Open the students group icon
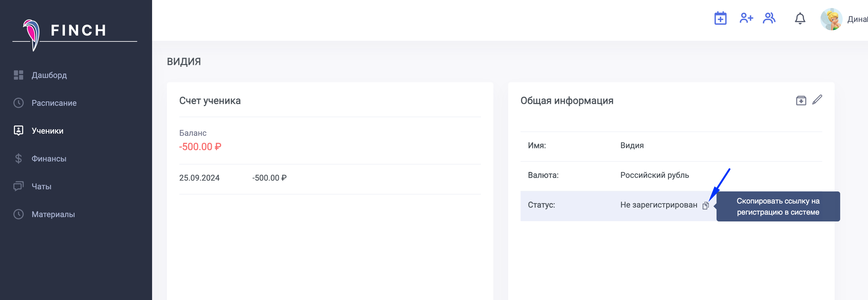868x300 pixels. tap(769, 18)
